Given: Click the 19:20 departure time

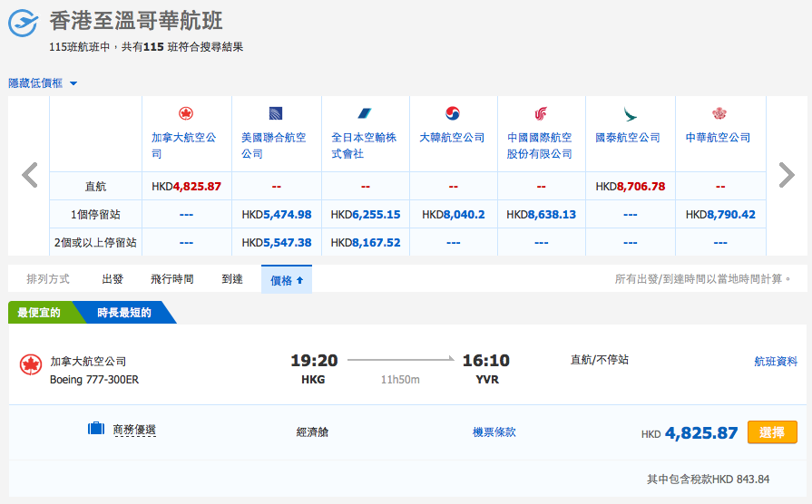Looking at the screenshot, I should click(x=314, y=360).
